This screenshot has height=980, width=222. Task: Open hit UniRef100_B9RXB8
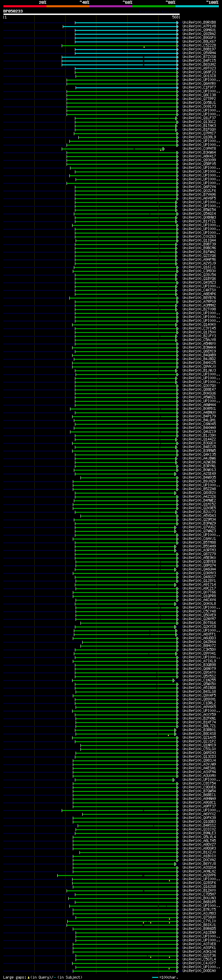click(x=199, y=23)
